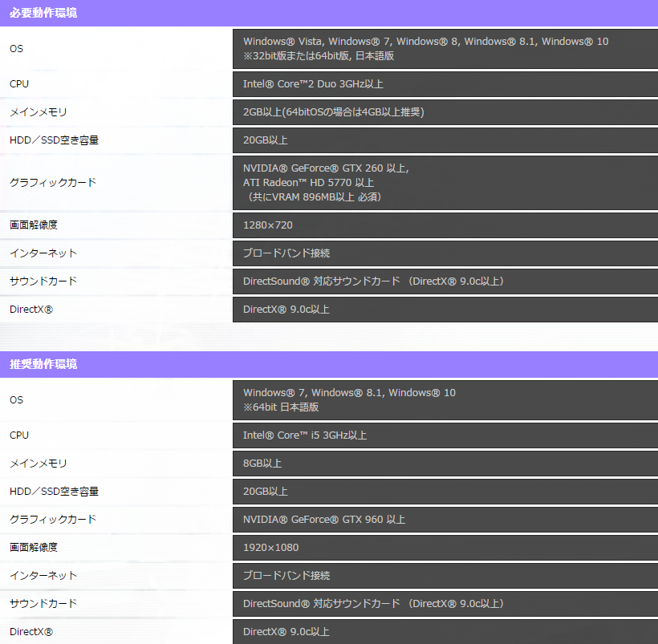Viewport: 658px width, 644px height.
Task: Click the recommended DirectX® 9.0c以上 cell
Action: [x=445, y=631]
